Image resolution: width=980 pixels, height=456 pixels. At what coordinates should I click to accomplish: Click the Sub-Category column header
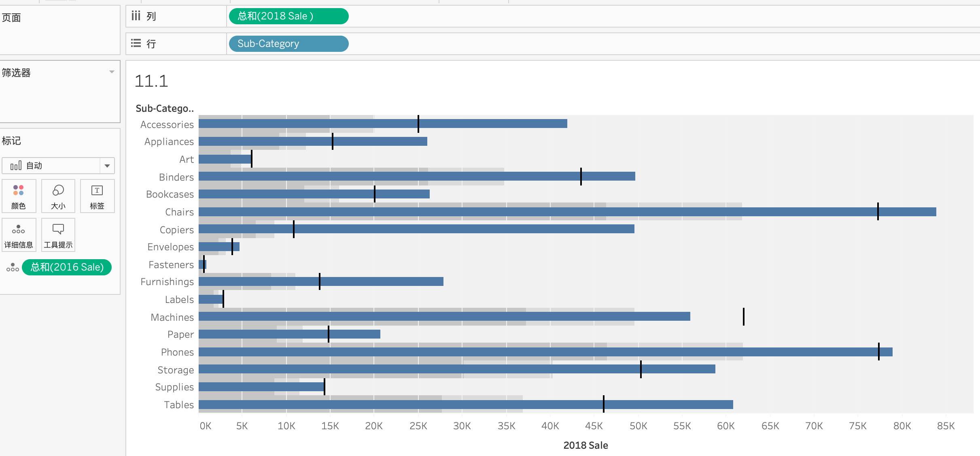pyautogui.click(x=164, y=109)
